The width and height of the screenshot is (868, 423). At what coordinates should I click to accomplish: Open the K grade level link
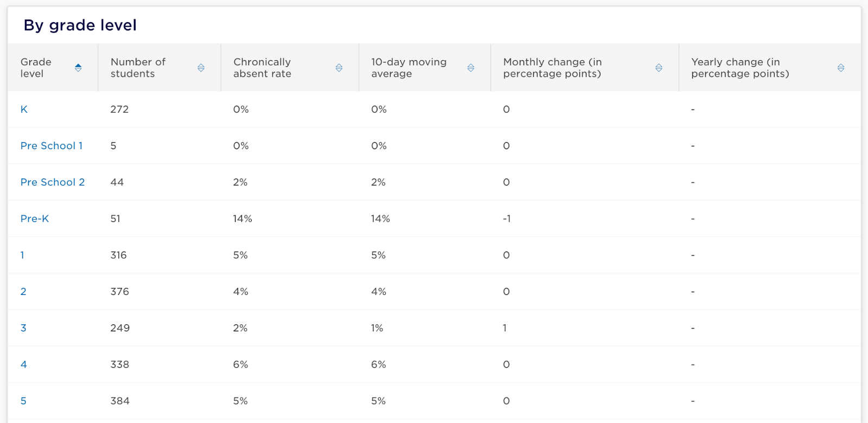(x=24, y=110)
